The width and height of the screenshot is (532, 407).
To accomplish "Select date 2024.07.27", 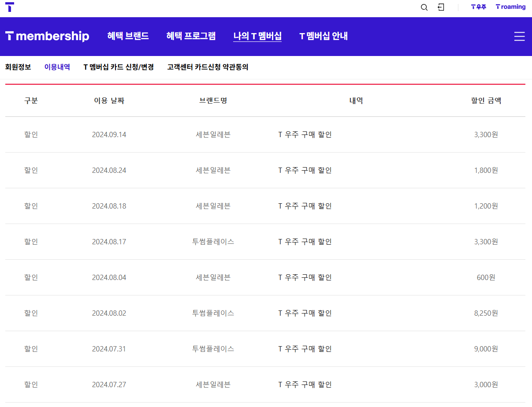I will pos(109,385).
